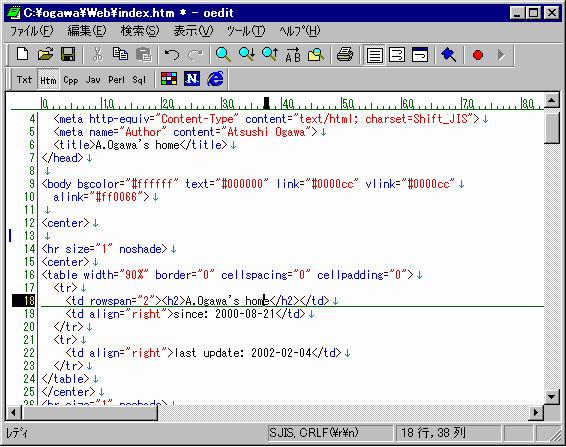566x447 pixels.
Task: Open Find with the magnifier icon
Action: pos(223,55)
